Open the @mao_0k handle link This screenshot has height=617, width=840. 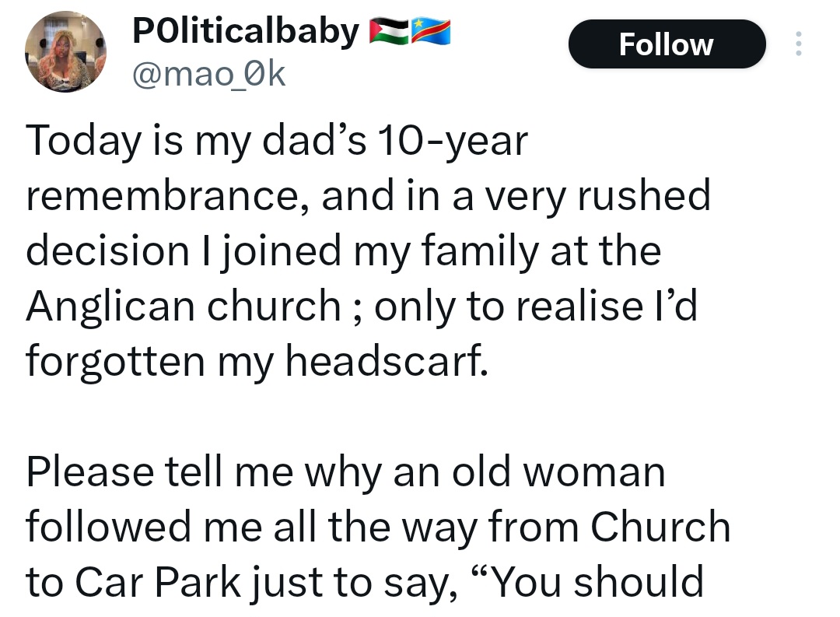(x=209, y=75)
